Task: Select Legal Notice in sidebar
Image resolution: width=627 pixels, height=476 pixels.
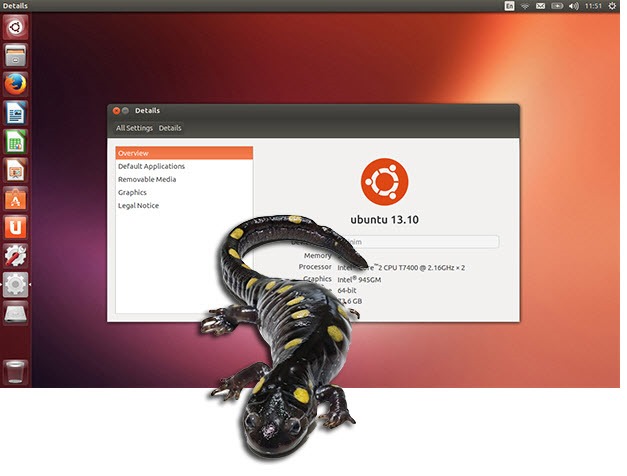Action: tap(184, 206)
